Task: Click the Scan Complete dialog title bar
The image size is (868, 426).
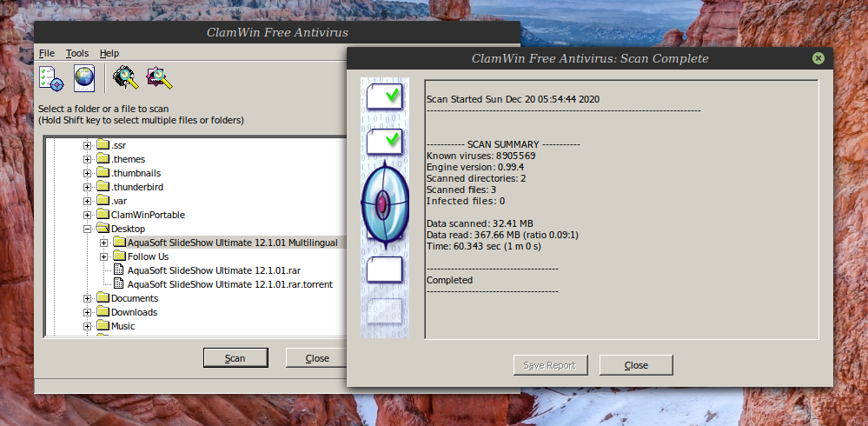Action: click(x=590, y=58)
